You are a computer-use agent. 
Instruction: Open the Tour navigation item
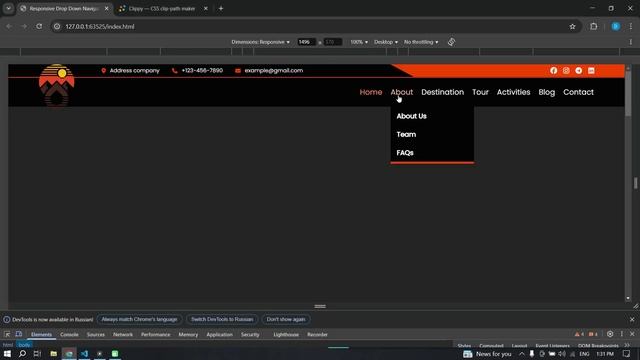(480, 92)
